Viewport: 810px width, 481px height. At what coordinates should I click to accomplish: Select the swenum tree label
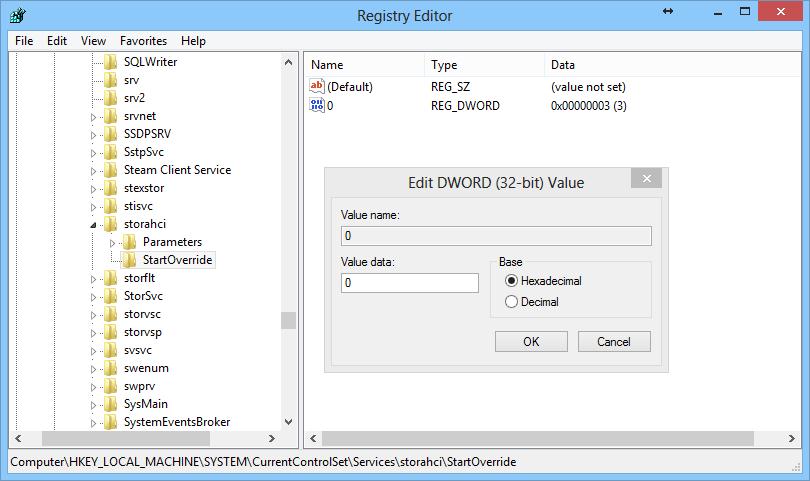[x=146, y=368]
